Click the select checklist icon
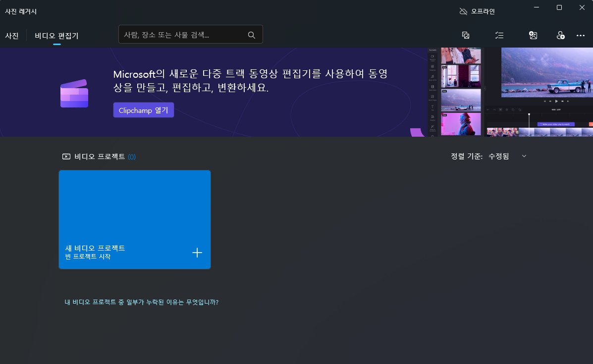593x364 pixels. point(499,35)
